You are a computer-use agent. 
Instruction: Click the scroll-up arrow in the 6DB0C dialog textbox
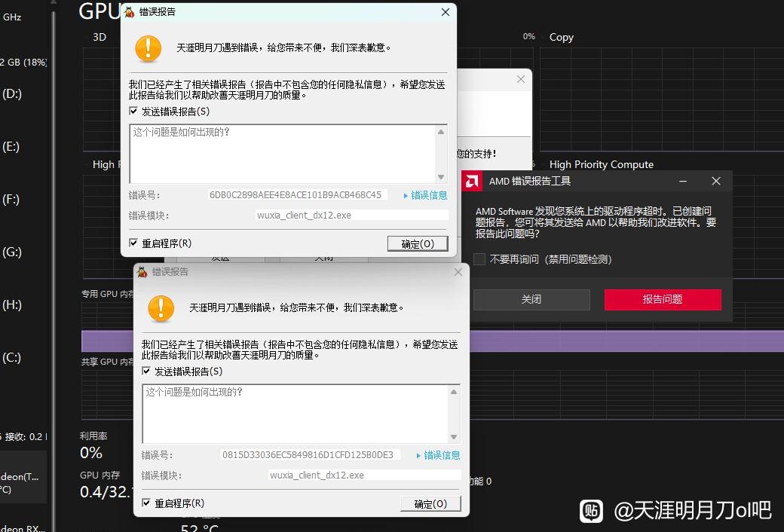[441, 132]
